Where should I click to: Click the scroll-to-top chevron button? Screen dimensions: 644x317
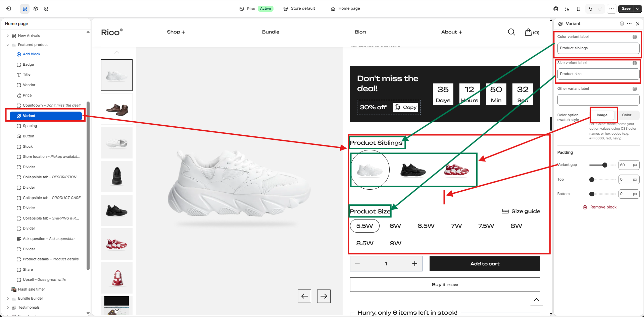click(537, 299)
